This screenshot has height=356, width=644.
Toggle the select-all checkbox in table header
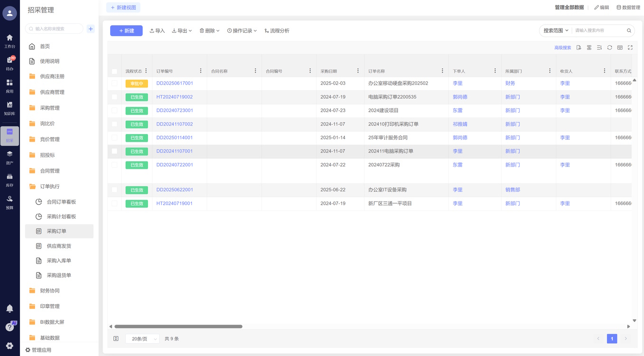click(x=114, y=71)
